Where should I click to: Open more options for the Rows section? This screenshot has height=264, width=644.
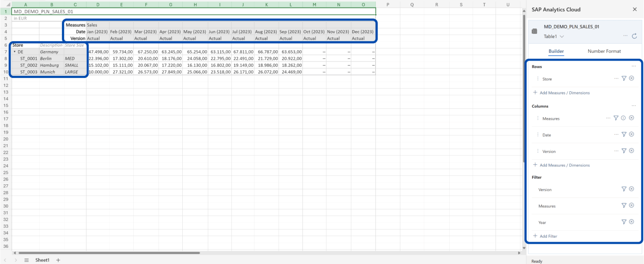tap(634, 66)
